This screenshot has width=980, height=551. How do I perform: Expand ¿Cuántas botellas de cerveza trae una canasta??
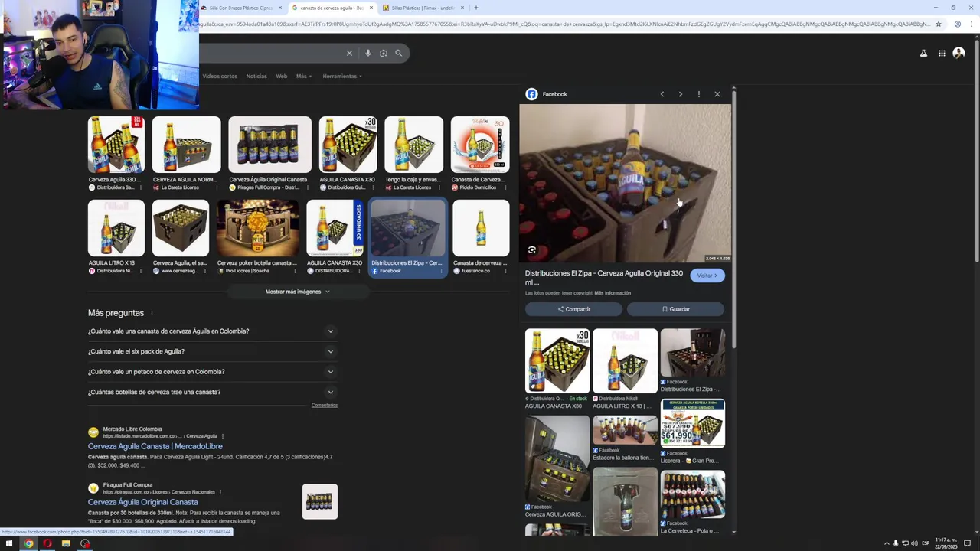click(x=213, y=392)
